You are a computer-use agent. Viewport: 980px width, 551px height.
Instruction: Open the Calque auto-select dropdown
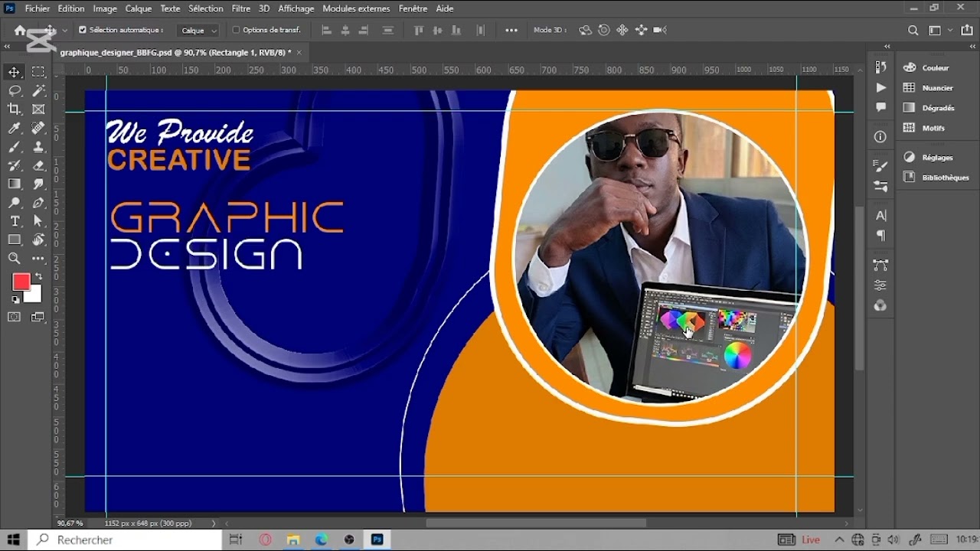[x=198, y=30]
